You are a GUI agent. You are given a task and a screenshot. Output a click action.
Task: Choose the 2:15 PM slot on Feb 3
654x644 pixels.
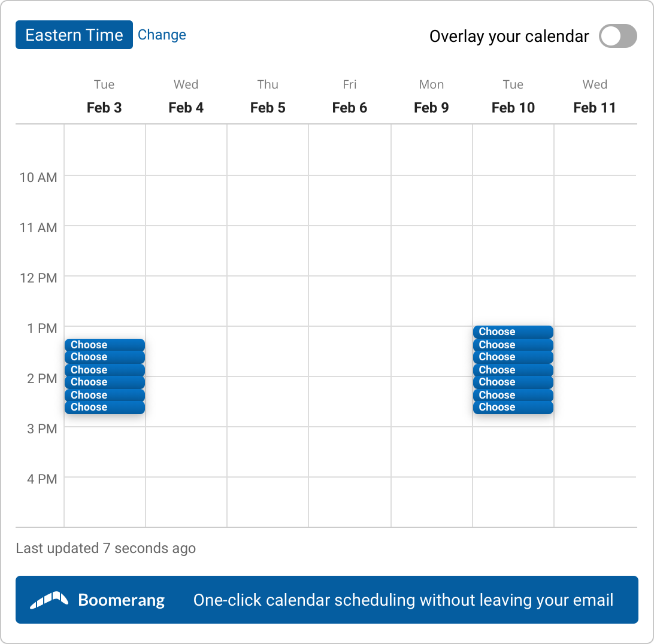[105, 395]
